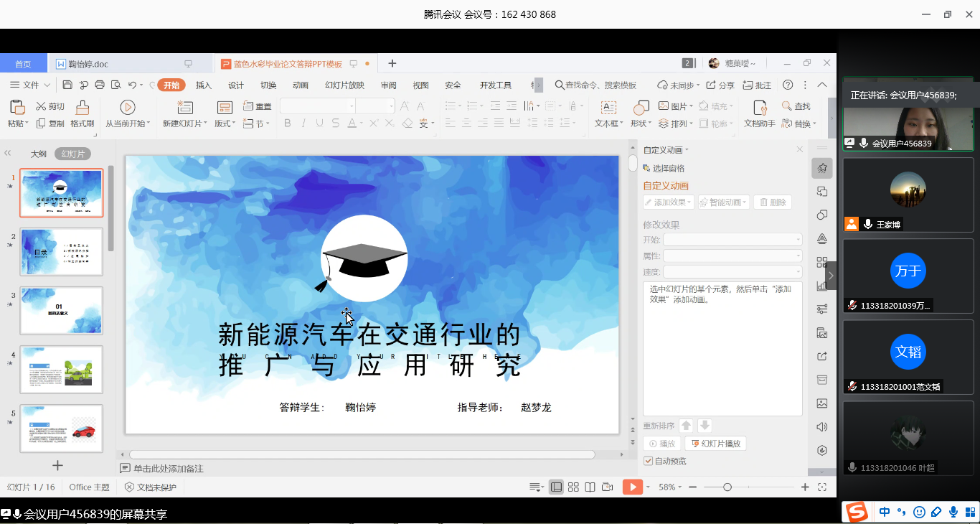Viewport: 980px width, 524px height.
Task: Click the Shapes (形状) icon
Action: coord(641,108)
